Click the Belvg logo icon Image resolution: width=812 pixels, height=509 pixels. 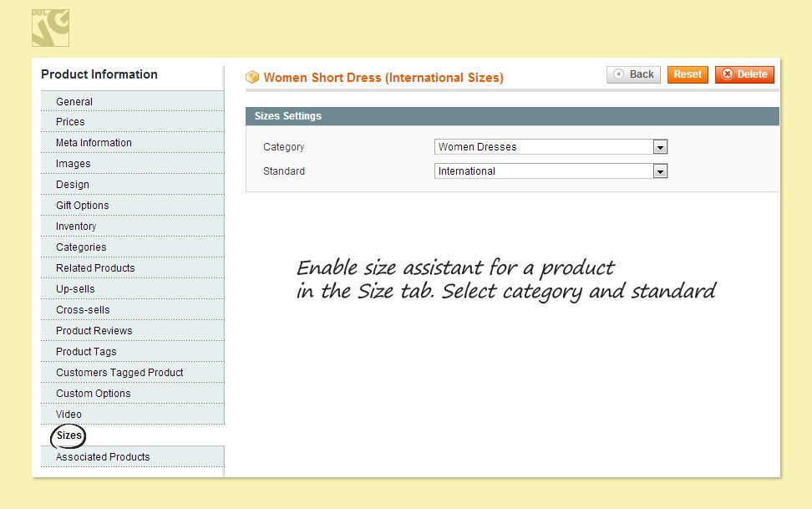tap(50, 28)
